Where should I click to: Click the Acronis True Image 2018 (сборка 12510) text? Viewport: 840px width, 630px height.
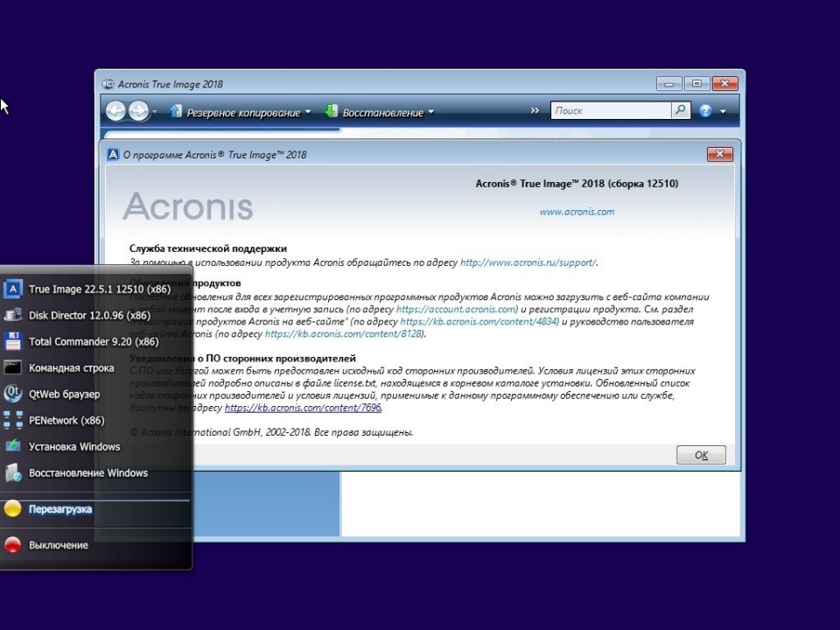pyautogui.click(x=577, y=184)
